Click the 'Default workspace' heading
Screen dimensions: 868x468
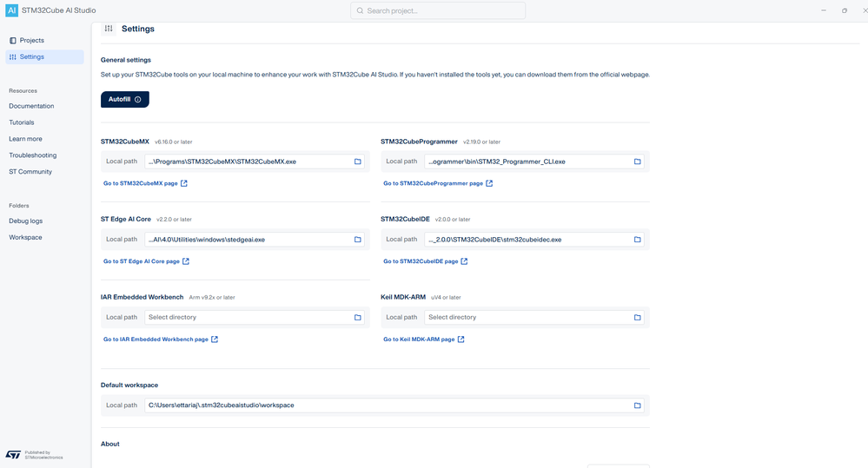click(129, 385)
